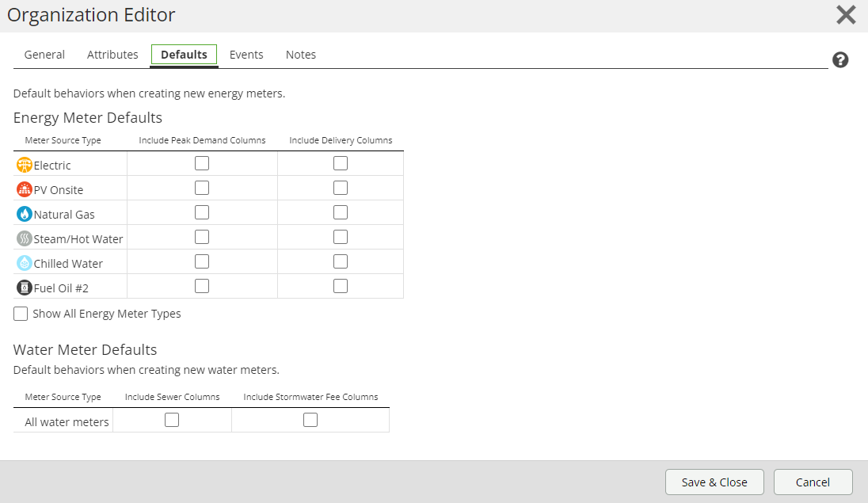
Task: Enable Peak Demand Columns for Electric
Action: tap(202, 163)
